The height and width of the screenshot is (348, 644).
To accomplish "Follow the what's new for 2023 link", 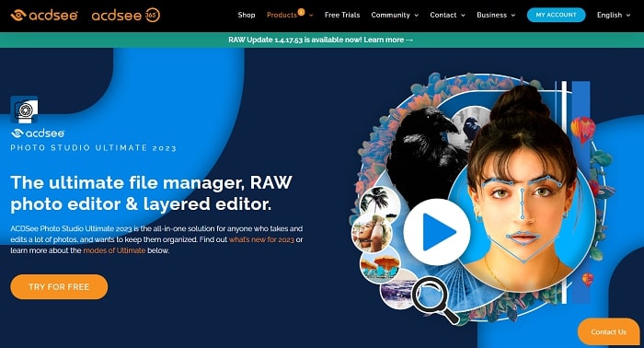I will pyautogui.click(x=261, y=239).
